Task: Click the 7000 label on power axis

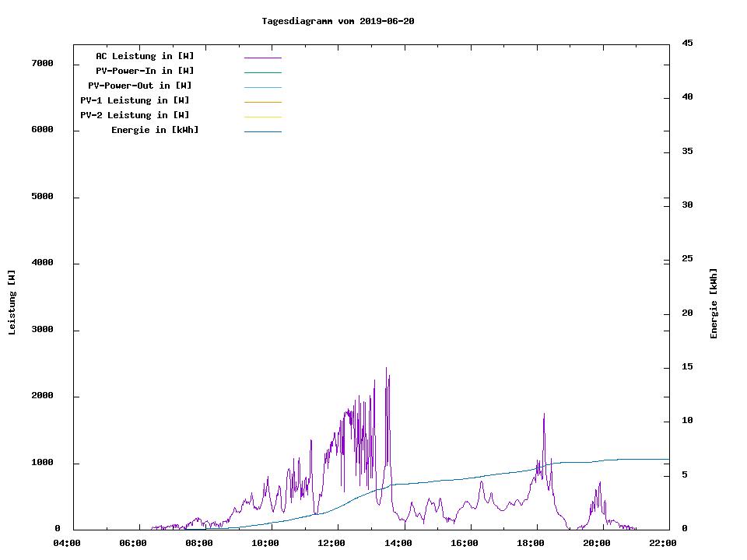Action: (42, 63)
